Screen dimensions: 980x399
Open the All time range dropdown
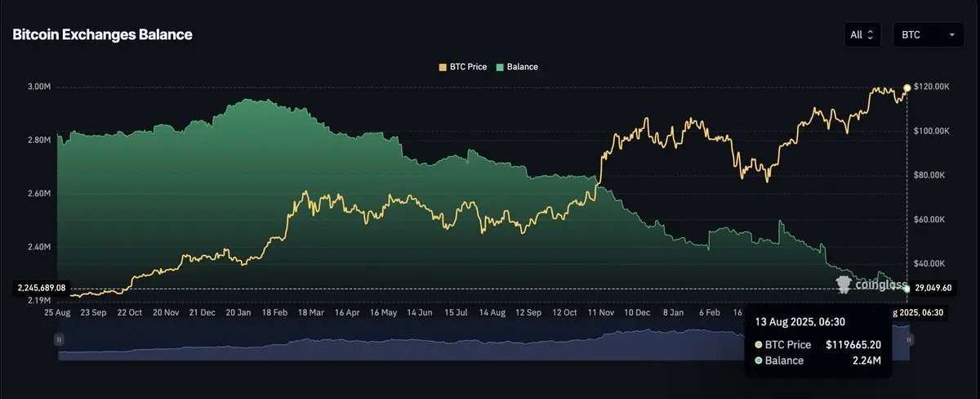coord(862,35)
